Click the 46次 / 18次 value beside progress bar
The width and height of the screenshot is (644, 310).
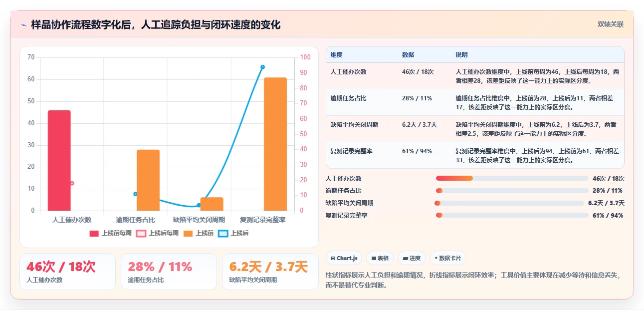click(609, 178)
